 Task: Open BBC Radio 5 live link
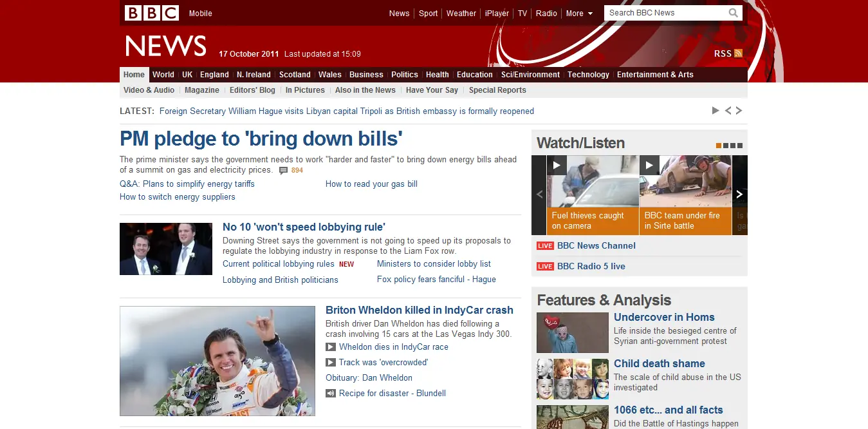(x=591, y=267)
